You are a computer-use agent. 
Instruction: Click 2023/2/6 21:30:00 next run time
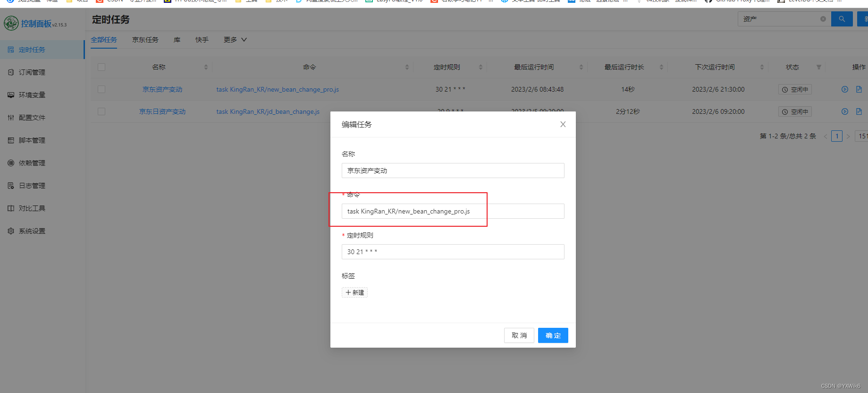[x=718, y=89]
